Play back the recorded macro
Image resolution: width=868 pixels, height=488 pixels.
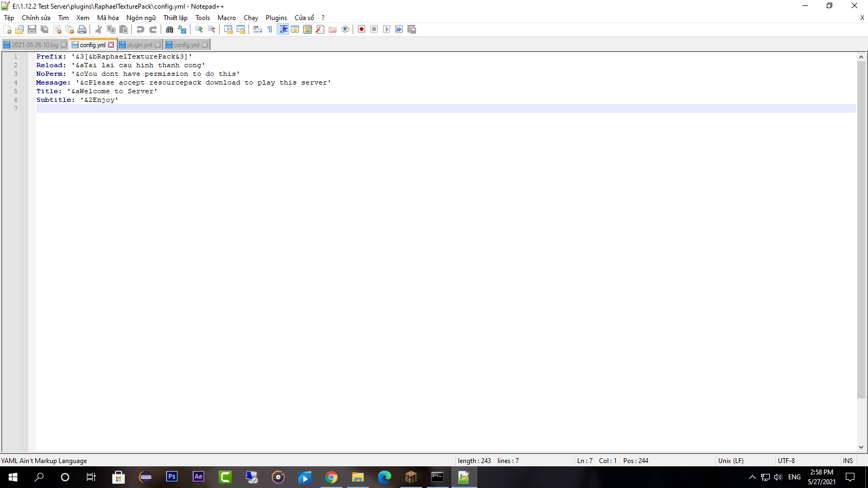point(387,29)
